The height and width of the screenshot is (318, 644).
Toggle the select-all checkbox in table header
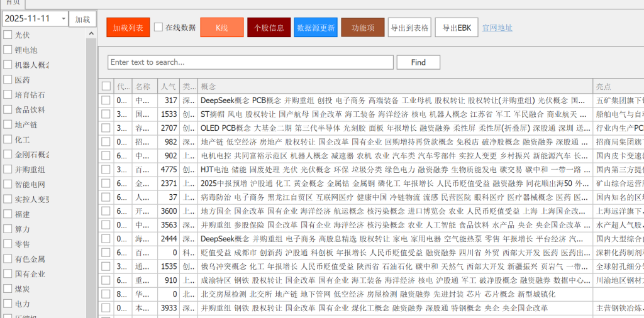(x=106, y=86)
